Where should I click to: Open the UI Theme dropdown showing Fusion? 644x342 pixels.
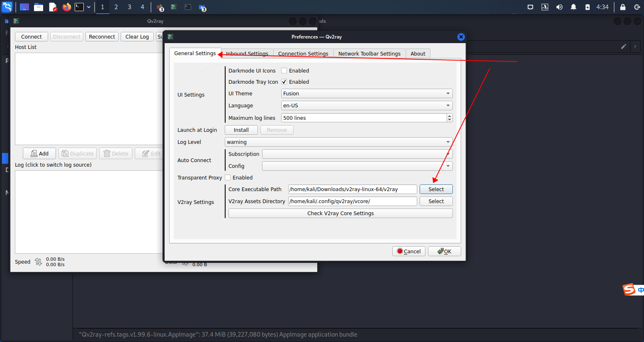pos(367,94)
